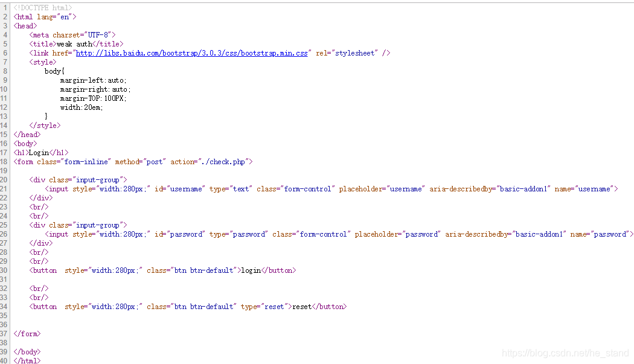Click the 'input-group' div on line 20
Image resolution: width=634 pixels, height=364 pixels.
coord(78,180)
